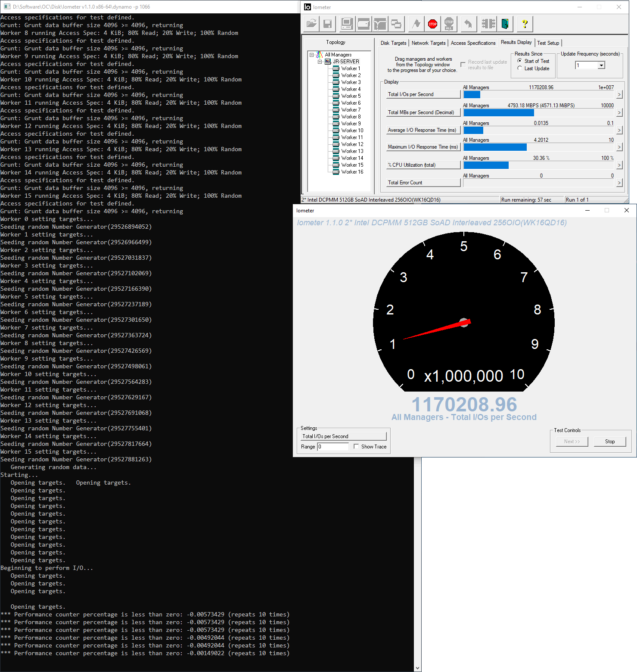Image resolution: width=637 pixels, height=672 pixels.
Task: Open arrow button for Total MBs per Second row
Action: click(x=619, y=113)
